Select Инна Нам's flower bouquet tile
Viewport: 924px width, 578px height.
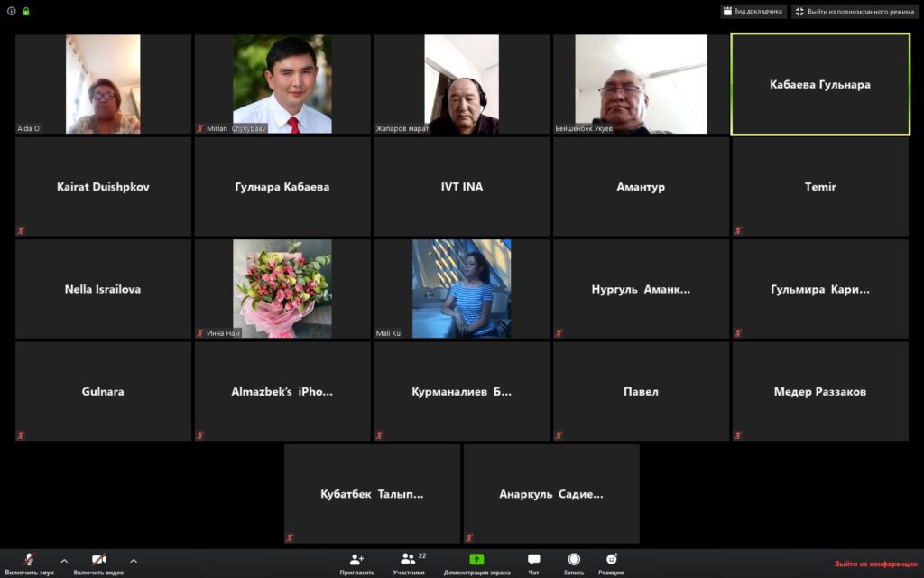[282, 289]
